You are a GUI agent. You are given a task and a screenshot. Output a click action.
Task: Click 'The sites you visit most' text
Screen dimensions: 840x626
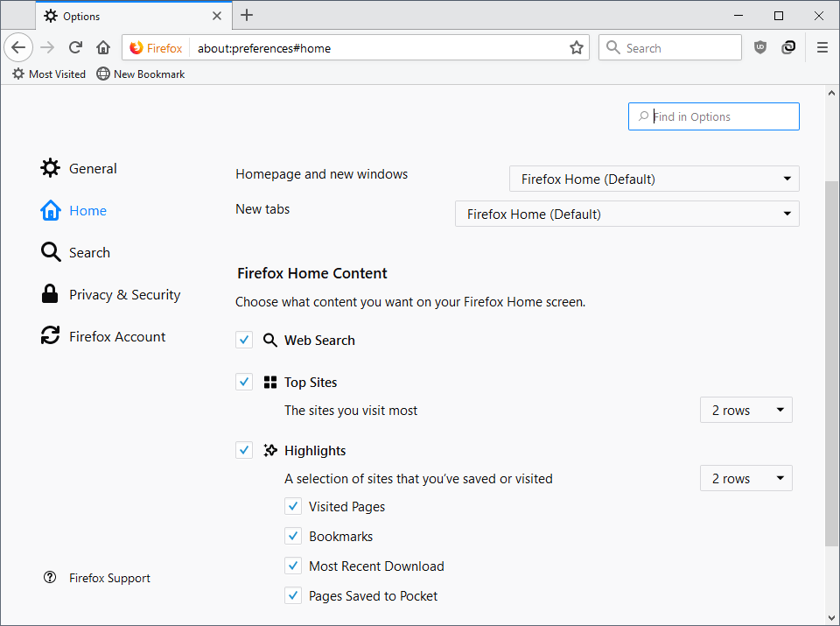[x=350, y=411]
